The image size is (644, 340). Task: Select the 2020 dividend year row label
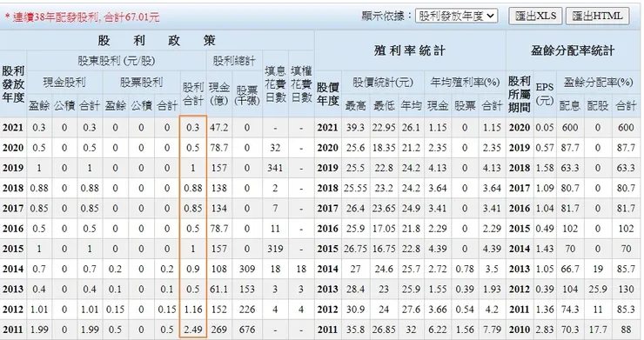click(x=13, y=148)
